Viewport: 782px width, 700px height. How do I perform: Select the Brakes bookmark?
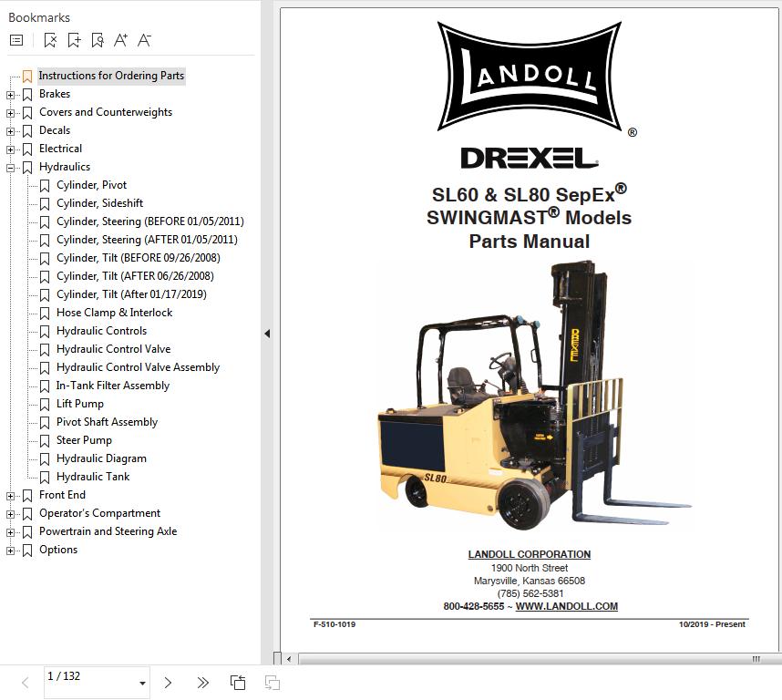pyautogui.click(x=55, y=94)
